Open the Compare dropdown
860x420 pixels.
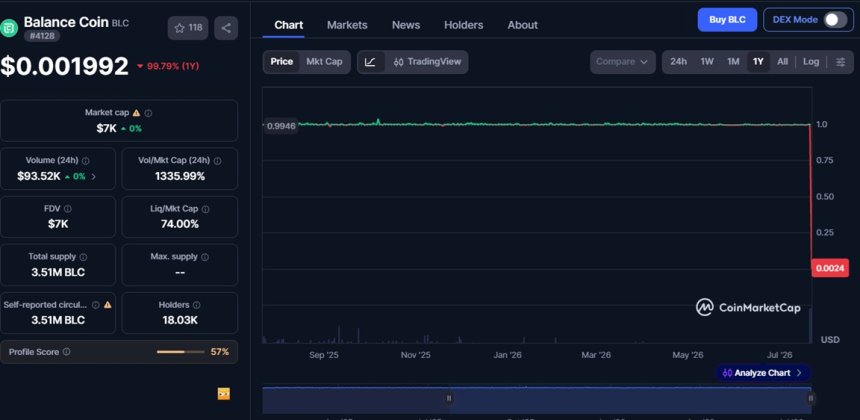[623, 62]
